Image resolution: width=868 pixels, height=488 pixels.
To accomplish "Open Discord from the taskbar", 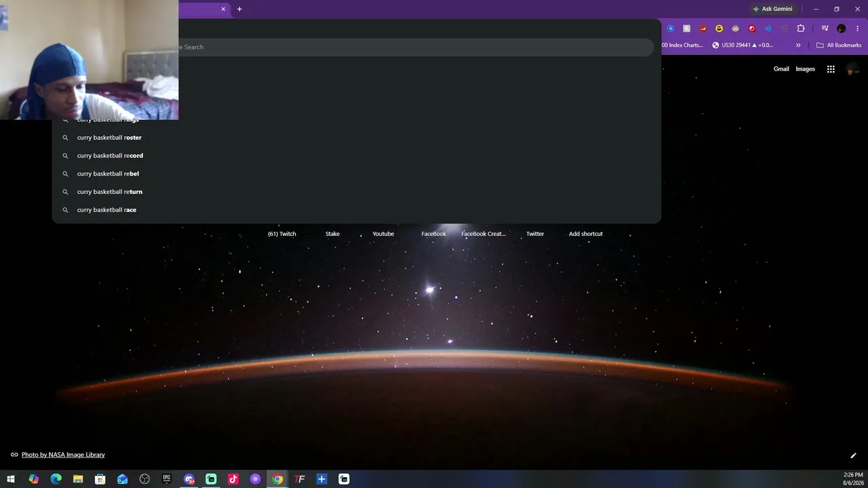I will 189,479.
